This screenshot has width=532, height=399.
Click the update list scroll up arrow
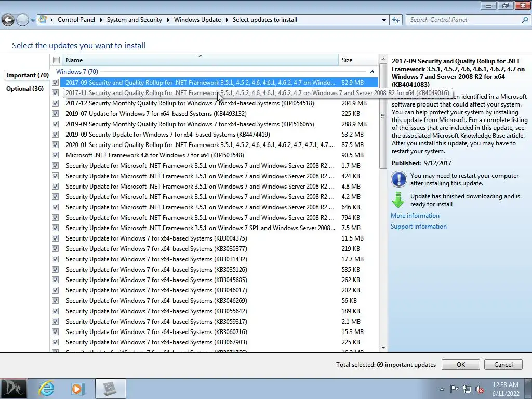pos(383,59)
